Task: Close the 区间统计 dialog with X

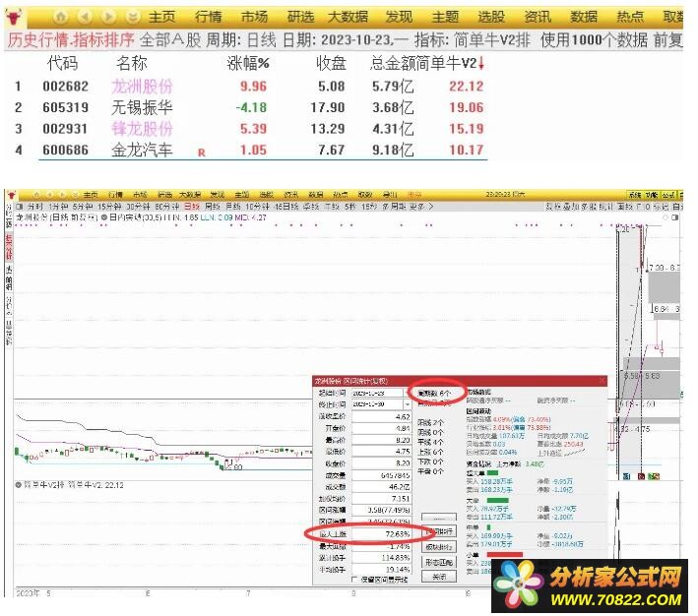Action: [x=602, y=381]
